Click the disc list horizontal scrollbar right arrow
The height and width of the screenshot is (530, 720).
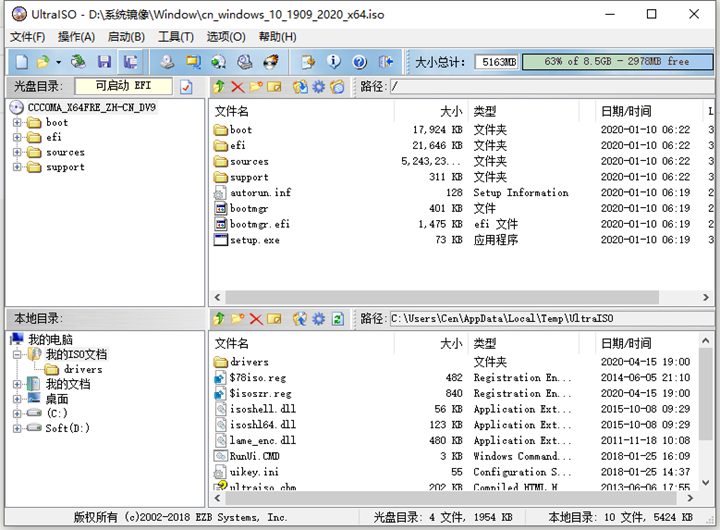pos(706,297)
